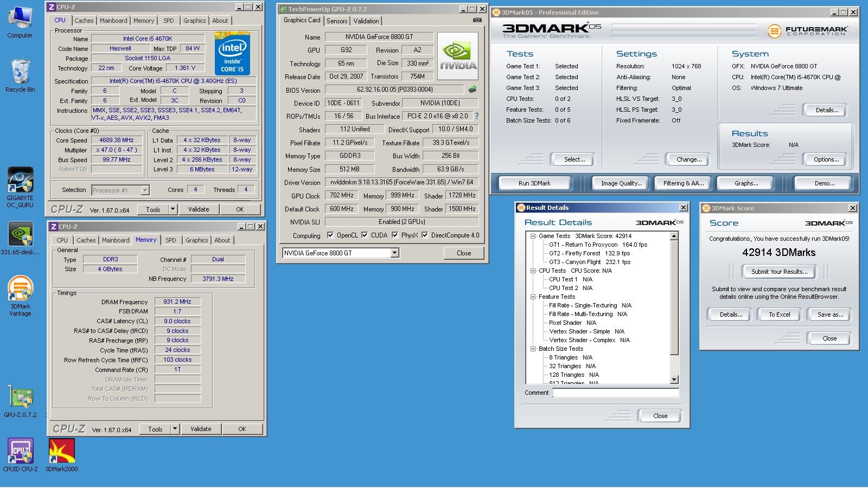Click the GPU-Z title bar icon
868x488 pixels.
tap(283, 9)
